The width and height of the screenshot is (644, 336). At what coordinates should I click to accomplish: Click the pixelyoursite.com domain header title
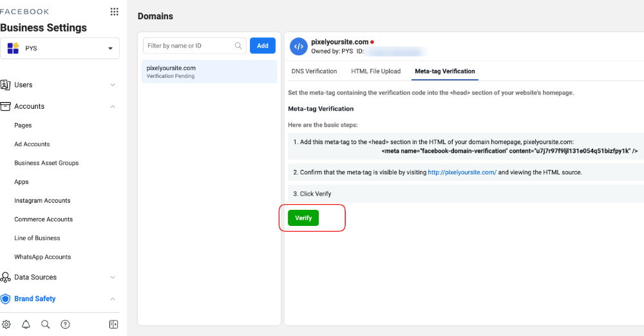point(339,42)
